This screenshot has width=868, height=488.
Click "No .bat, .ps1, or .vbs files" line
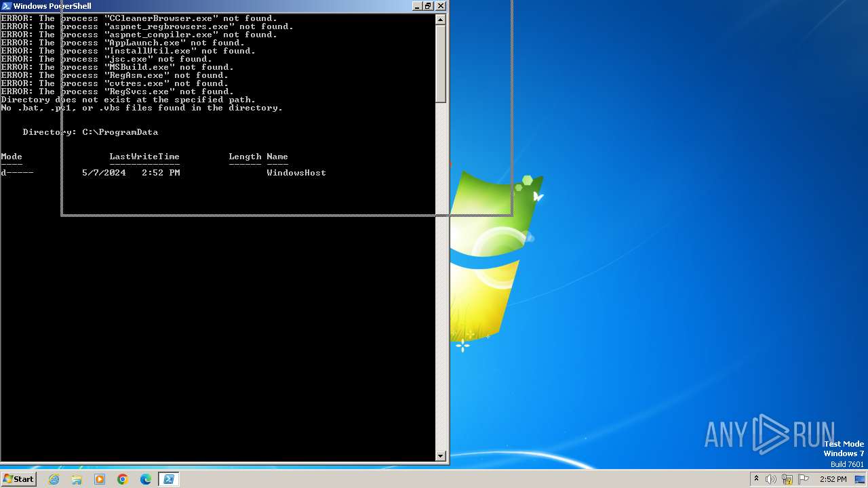point(142,108)
